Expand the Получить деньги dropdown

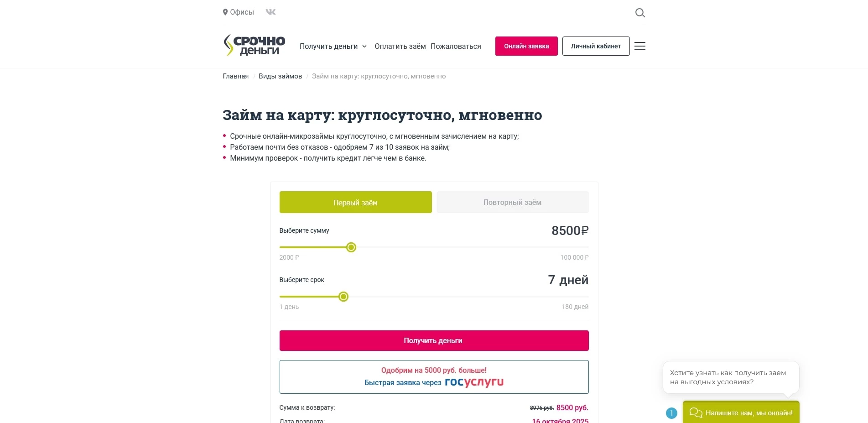click(333, 46)
